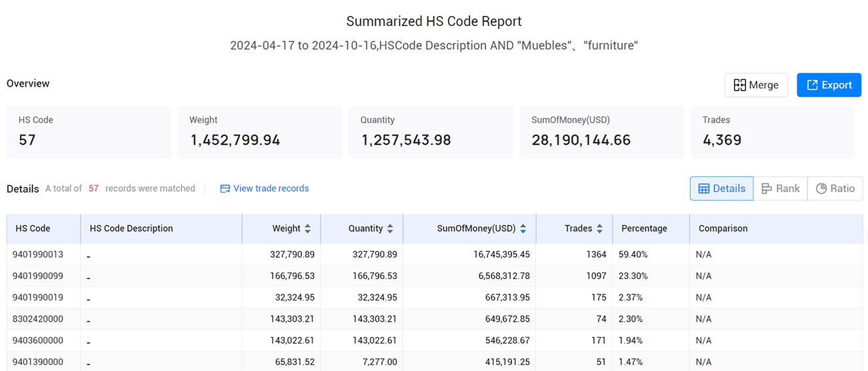Click the Overview HS Code card showing 57
Viewport: 868px width, 371px height.
tap(89, 132)
